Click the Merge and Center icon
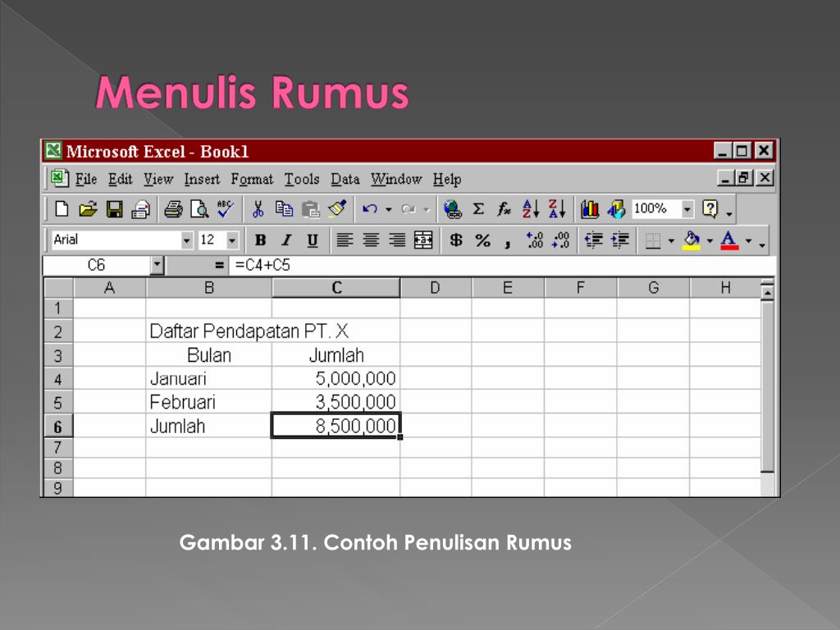The width and height of the screenshot is (840, 630). (423, 240)
